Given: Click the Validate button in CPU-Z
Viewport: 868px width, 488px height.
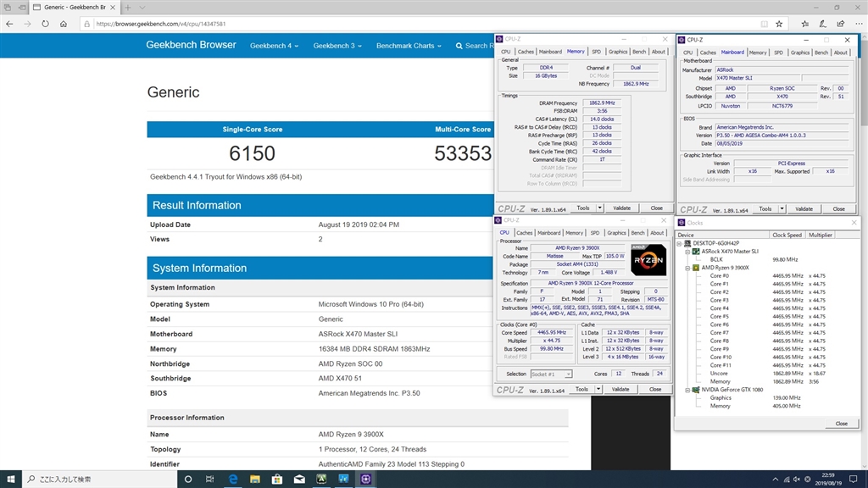Looking at the screenshot, I should point(621,389).
